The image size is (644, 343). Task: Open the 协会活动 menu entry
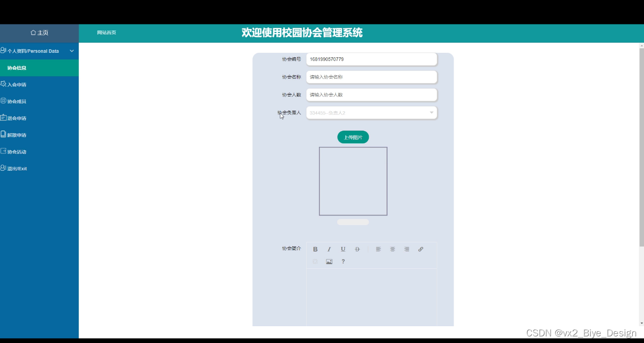pyautogui.click(x=39, y=151)
